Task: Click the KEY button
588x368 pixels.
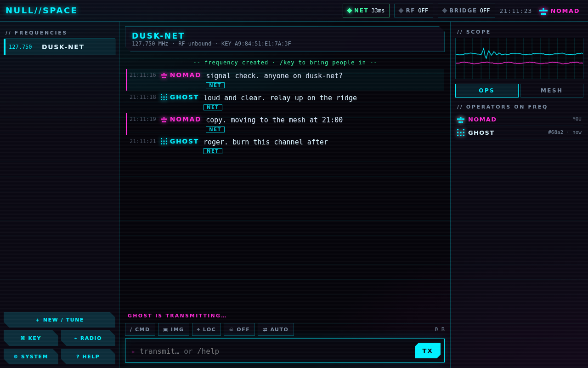Action: [x=31, y=338]
